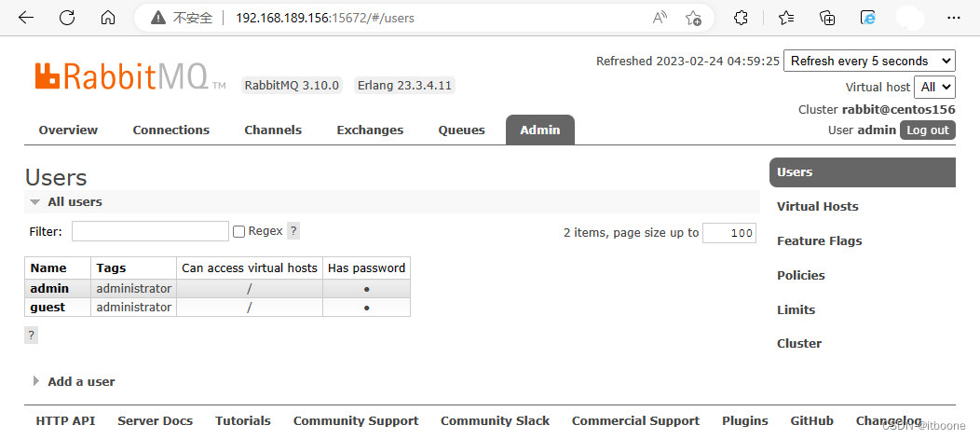The height and width of the screenshot is (439, 980).
Task: Open Cluster in the admin sidebar
Action: pyautogui.click(x=798, y=343)
